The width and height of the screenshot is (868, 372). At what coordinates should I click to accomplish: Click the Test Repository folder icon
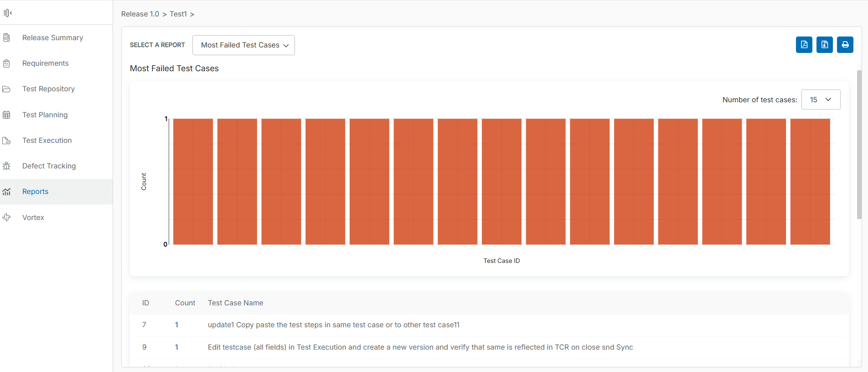(x=6, y=89)
